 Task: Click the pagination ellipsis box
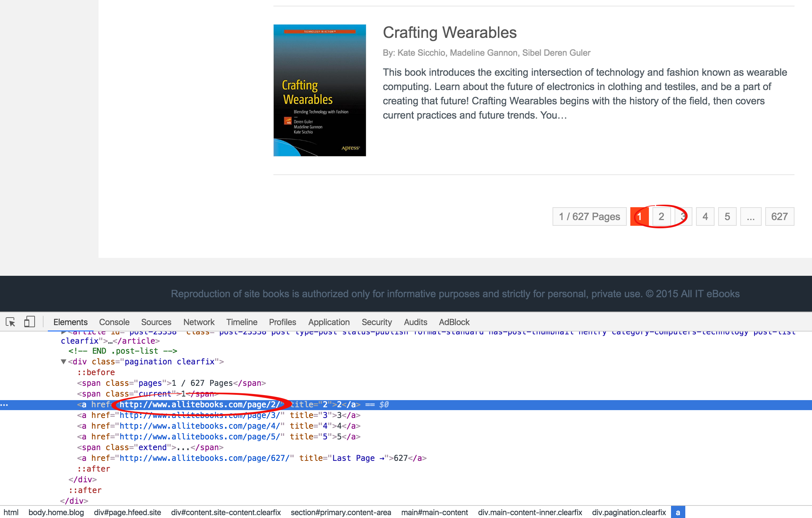pyautogui.click(x=751, y=216)
